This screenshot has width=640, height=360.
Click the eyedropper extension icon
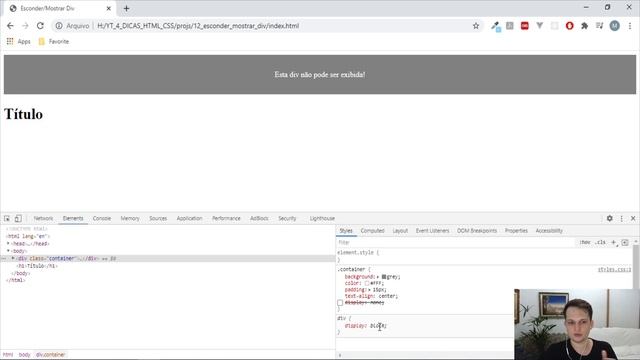pos(496,26)
